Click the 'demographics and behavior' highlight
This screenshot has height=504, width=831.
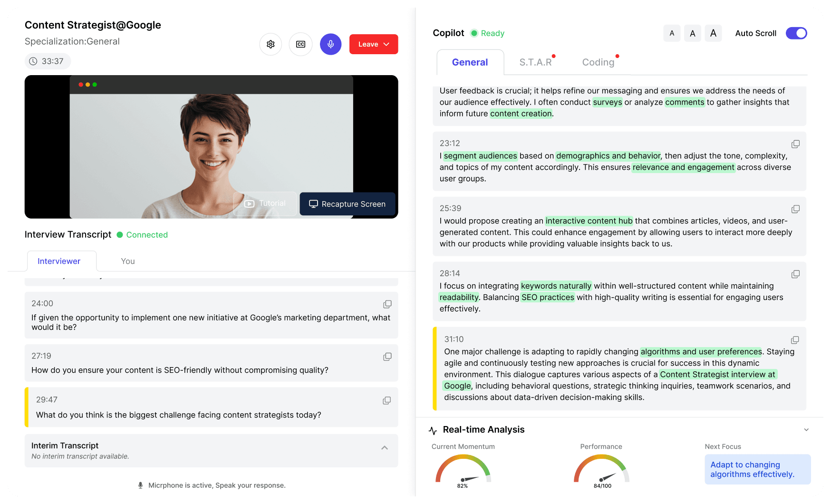[608, 156]
